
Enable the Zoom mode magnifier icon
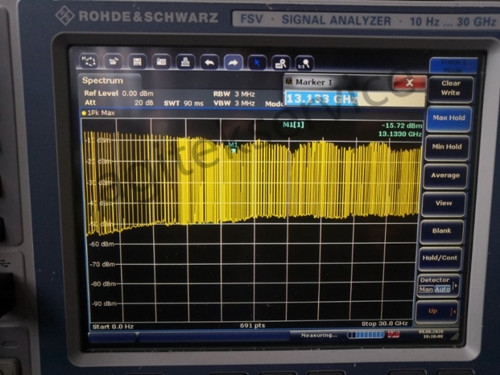[281, 63]
